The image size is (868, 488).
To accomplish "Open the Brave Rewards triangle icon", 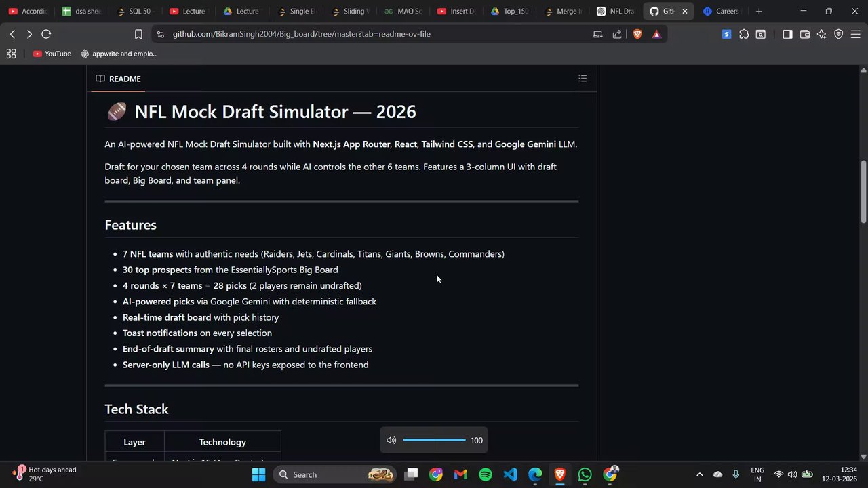I will coord(656,34).
